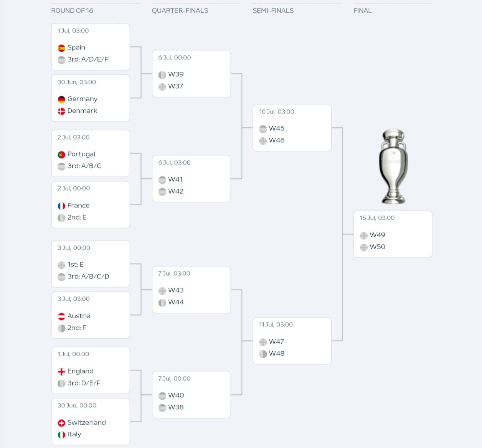Viewport: 482px width, 448px height.
Task: Click the Quarter-finals column heading
Action: click(180, 11)
